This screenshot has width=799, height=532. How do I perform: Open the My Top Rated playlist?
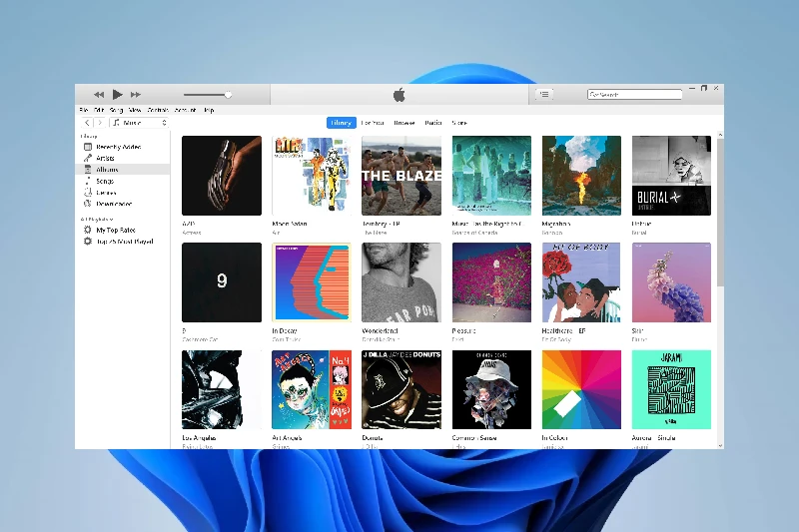[118, 230]
